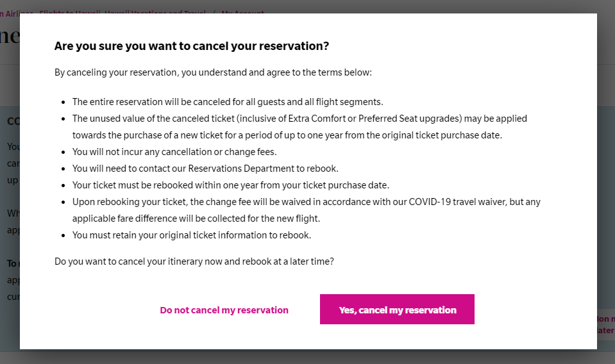Click the 'rebooked within one year' bullet
The height and width of the screenshot is (364, 615).
pyautogui.click(x=231, y=185)
